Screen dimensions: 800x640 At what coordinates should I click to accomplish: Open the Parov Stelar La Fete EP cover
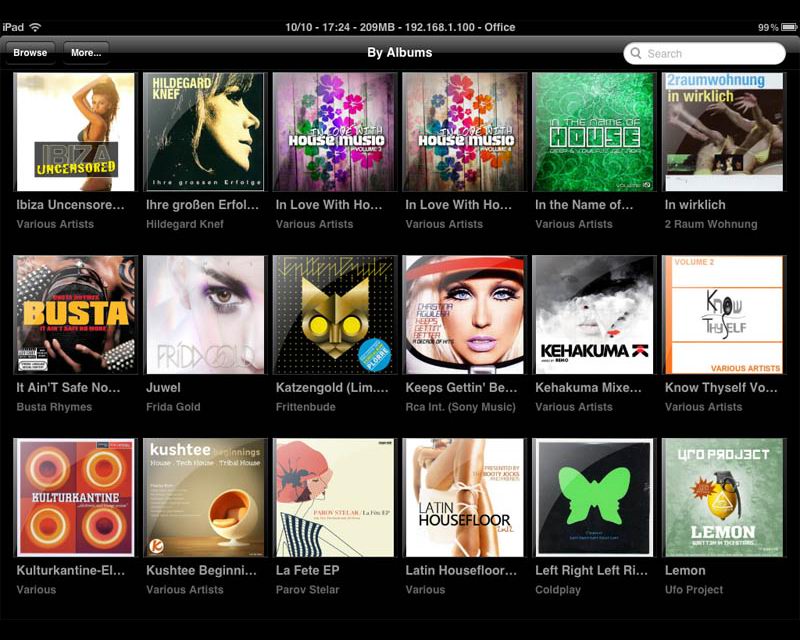(x=335, y=498)
